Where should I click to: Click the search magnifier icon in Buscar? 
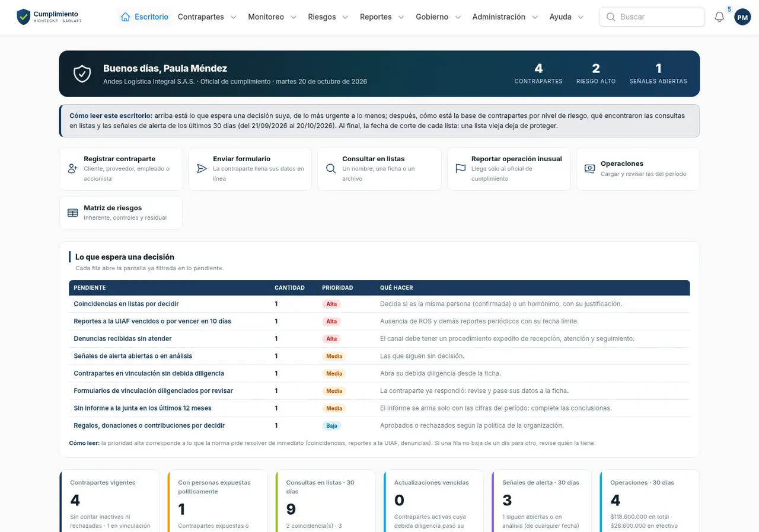(x=611, y=17)
